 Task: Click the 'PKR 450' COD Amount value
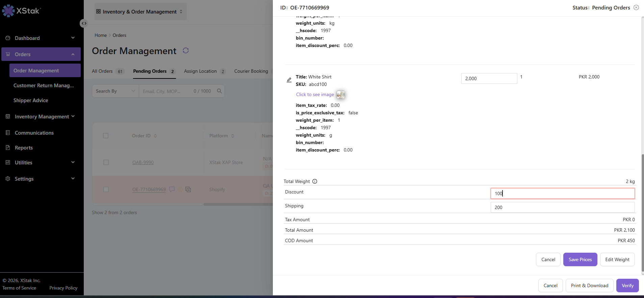pos(626,240)
